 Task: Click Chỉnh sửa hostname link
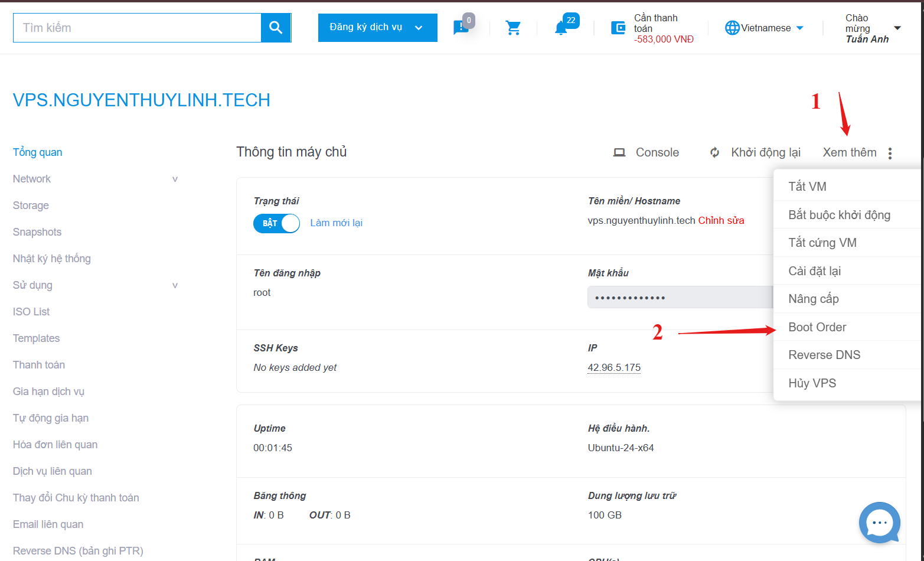click(721, 220)
